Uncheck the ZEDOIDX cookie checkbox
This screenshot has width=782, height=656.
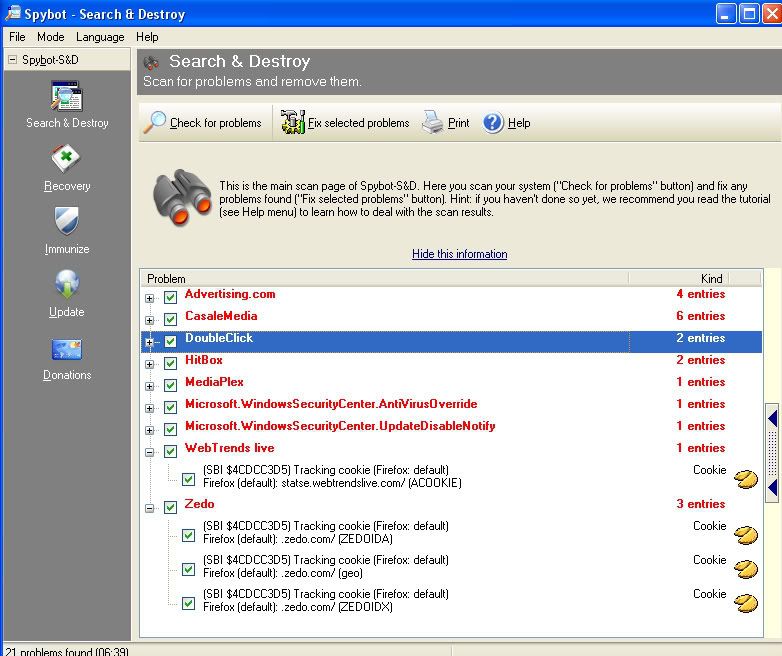(189, 604)
